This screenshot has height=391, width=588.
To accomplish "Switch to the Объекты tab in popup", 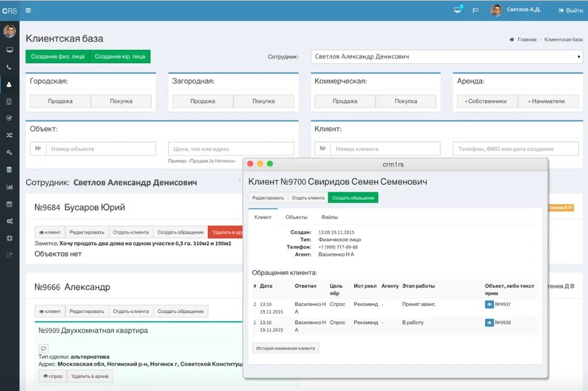I will point(296,217).
